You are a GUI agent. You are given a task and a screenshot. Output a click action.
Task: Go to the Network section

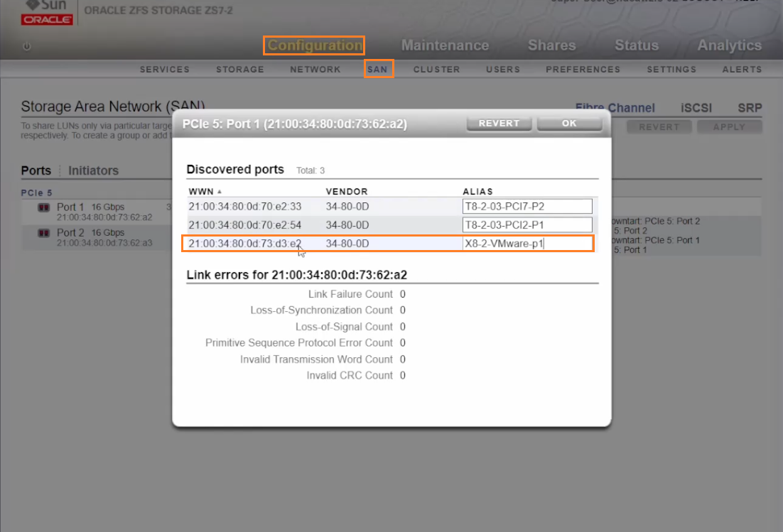point(315,70)
